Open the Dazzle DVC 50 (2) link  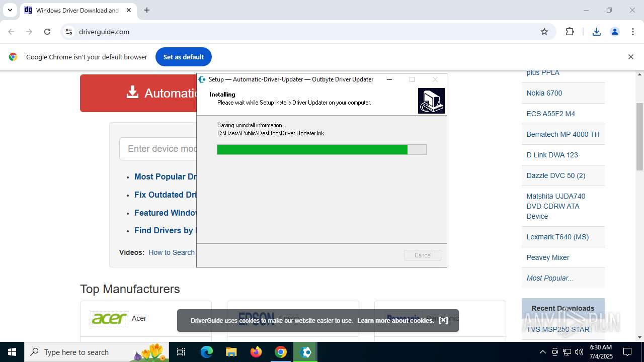click(x=556, y=175)
